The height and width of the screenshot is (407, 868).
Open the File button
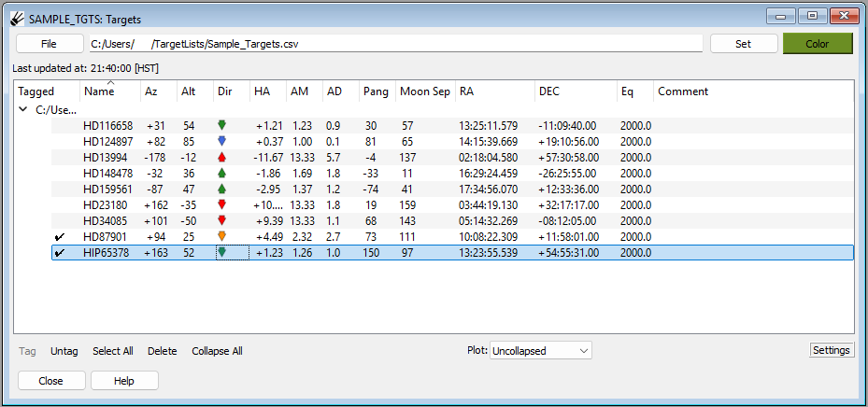pos(49,44)
